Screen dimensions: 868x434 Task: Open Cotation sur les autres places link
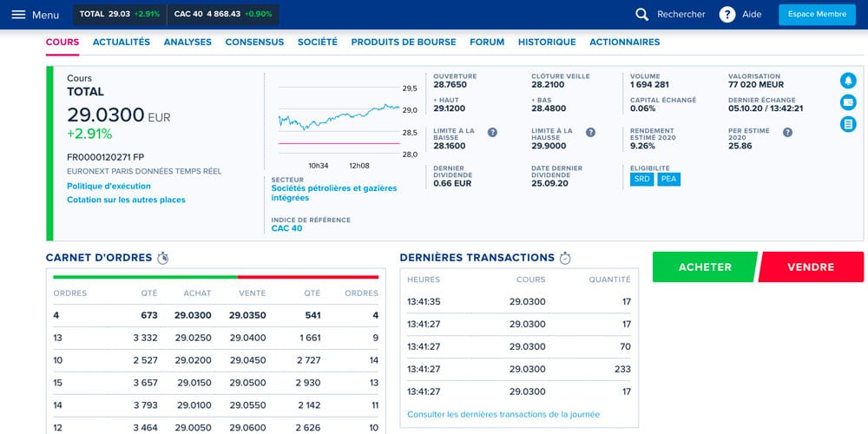click(126, 200)
